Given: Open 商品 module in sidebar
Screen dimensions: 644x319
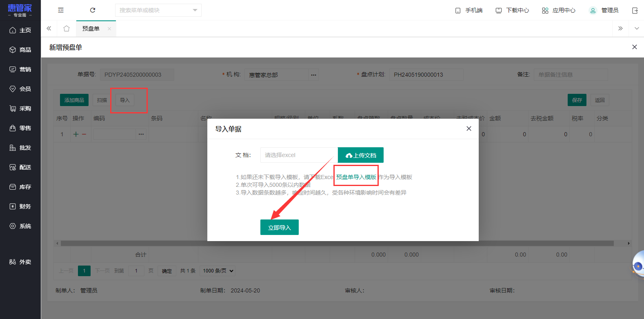Looking at the screenshot, I should tap(20, 50).
